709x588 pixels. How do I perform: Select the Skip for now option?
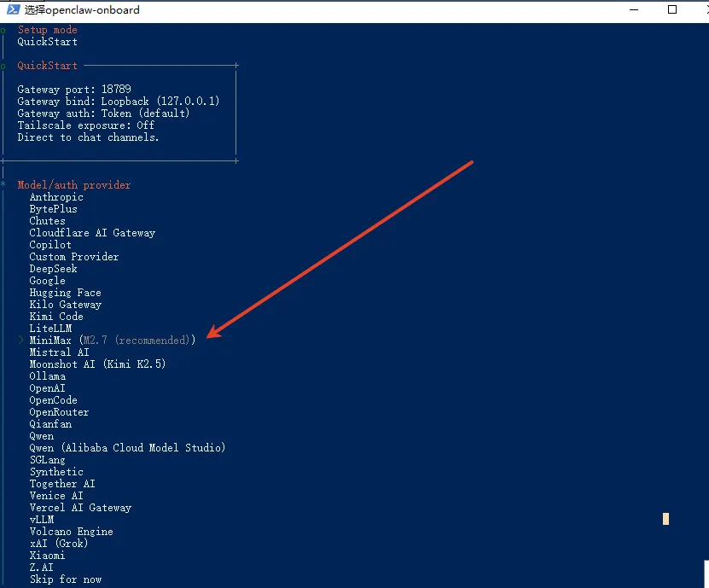(66, 579)
